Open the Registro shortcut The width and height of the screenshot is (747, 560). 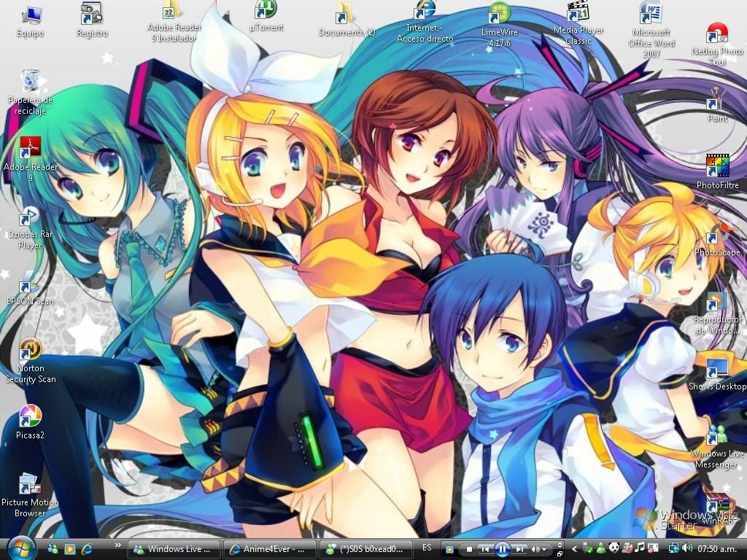91,20
